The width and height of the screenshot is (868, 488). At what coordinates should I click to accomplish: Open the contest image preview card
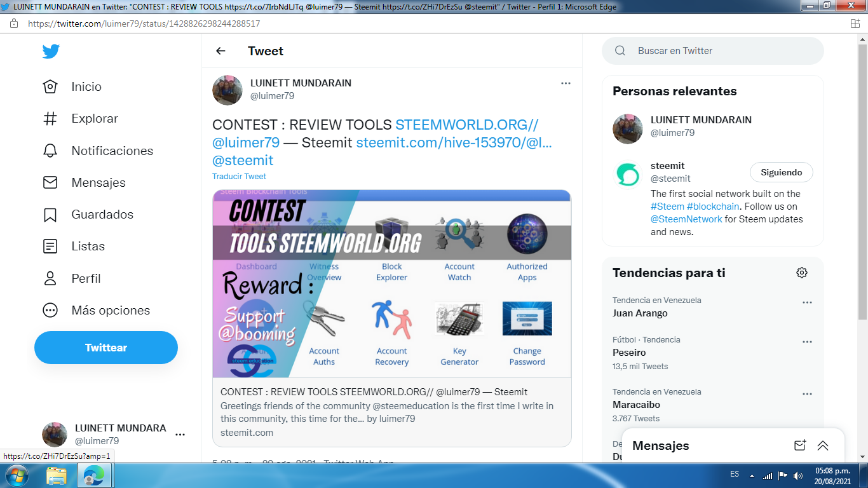[x=392, y=318]
